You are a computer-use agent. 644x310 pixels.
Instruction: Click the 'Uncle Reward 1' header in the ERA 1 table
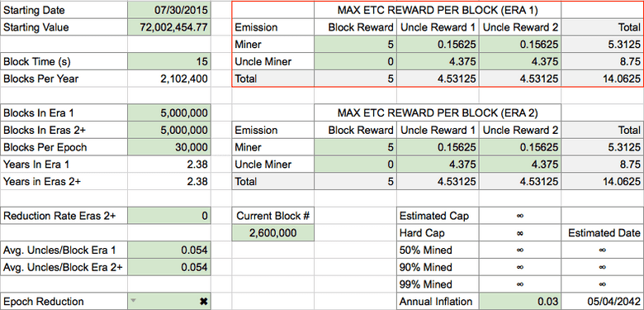pos(438,27)
